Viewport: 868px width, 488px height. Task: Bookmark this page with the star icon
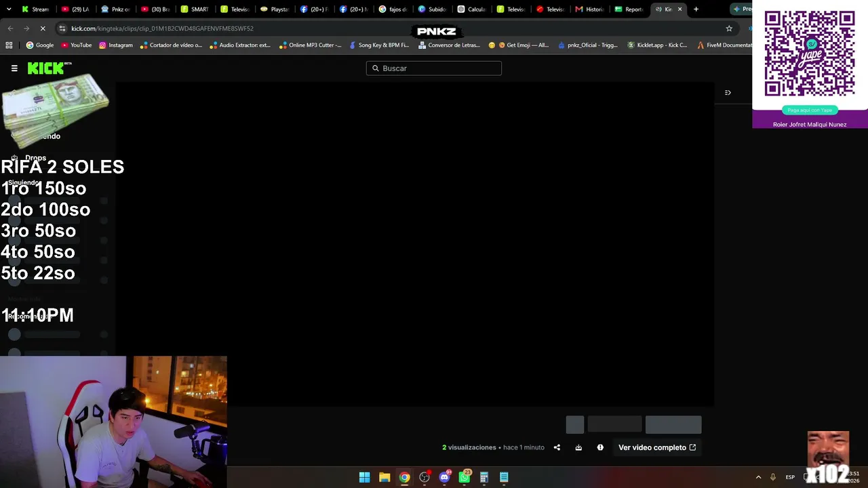[729, 28]
